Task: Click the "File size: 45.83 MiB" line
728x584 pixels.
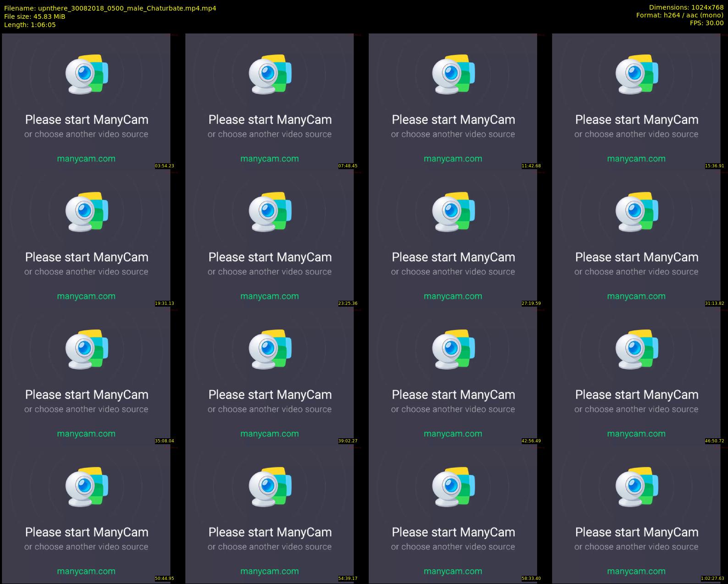Action: click(35, 17)
